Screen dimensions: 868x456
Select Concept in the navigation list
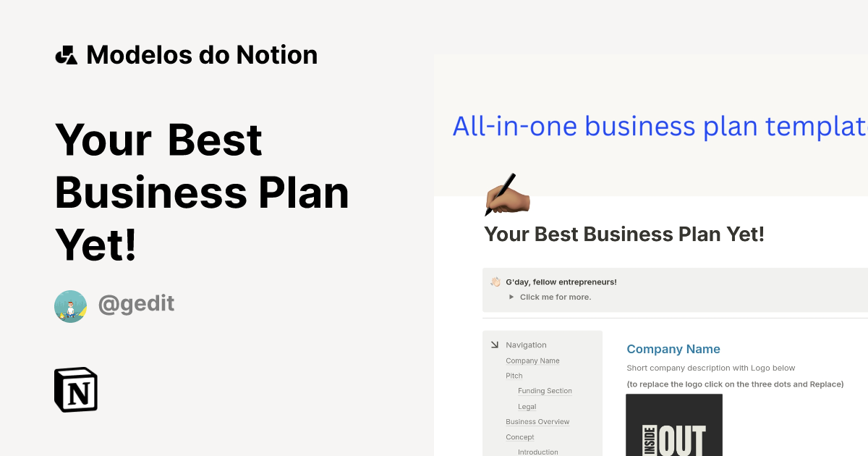click(x=519, y=436)
